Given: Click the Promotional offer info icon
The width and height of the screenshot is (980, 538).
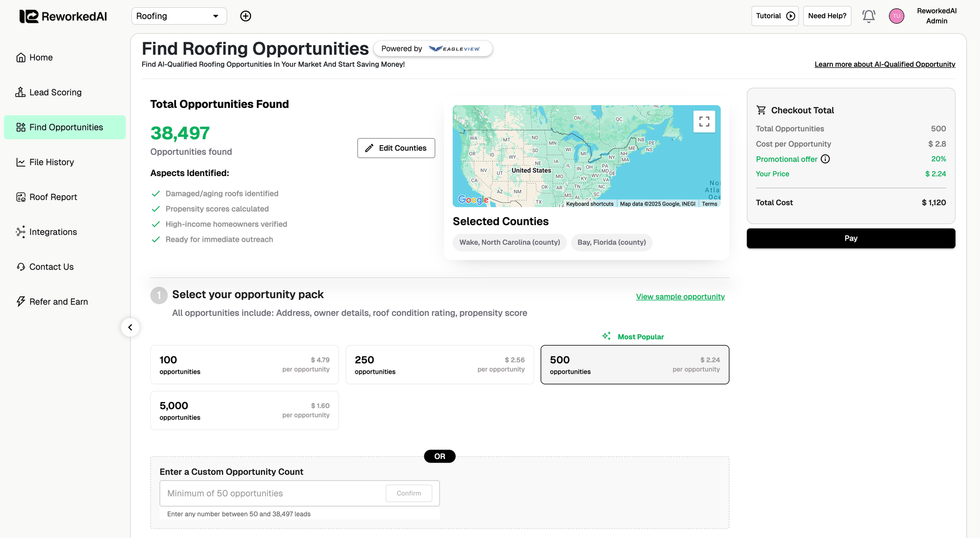Looking at the screenshot, I should click(x=825, y=159).
